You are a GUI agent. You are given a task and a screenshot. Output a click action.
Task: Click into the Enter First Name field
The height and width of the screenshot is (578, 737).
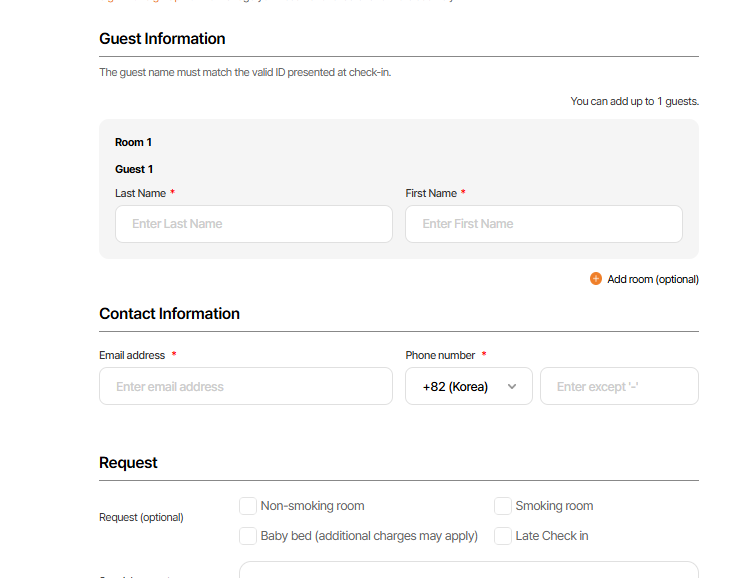[x=543, y=224]
